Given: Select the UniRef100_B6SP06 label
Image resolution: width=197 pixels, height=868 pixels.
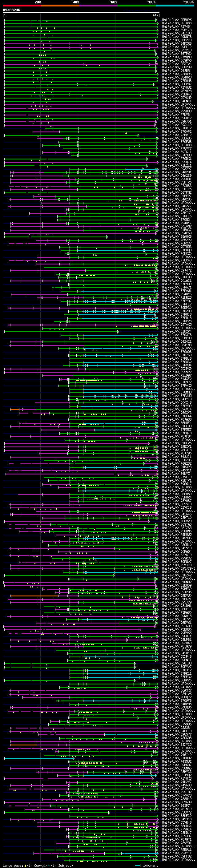Looking at the screenshot, I should [x=177, y=60].
